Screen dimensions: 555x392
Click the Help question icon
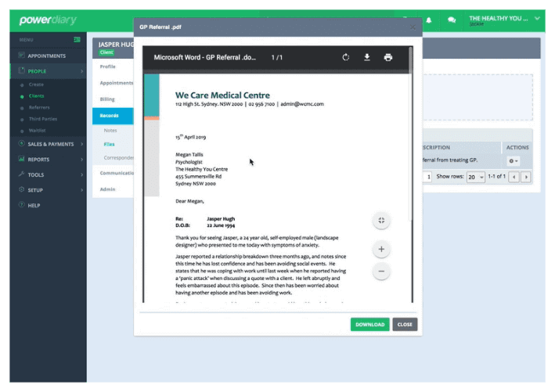(22, 205)
